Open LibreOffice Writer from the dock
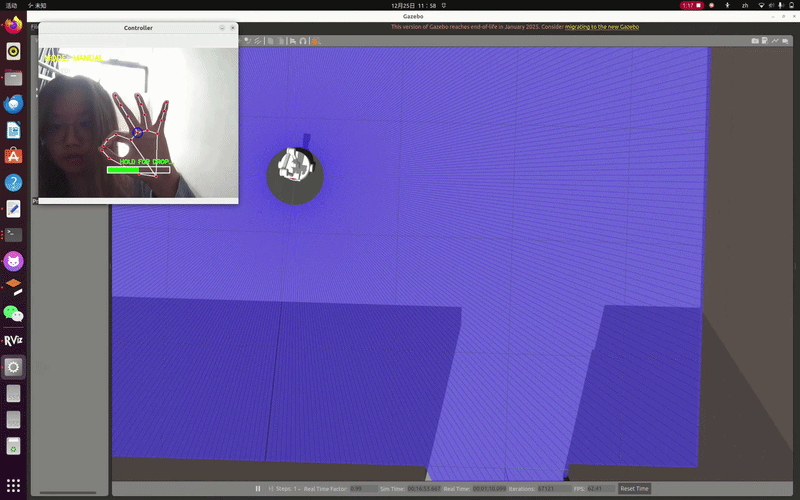Screen dimensions: 800x500 13,130
